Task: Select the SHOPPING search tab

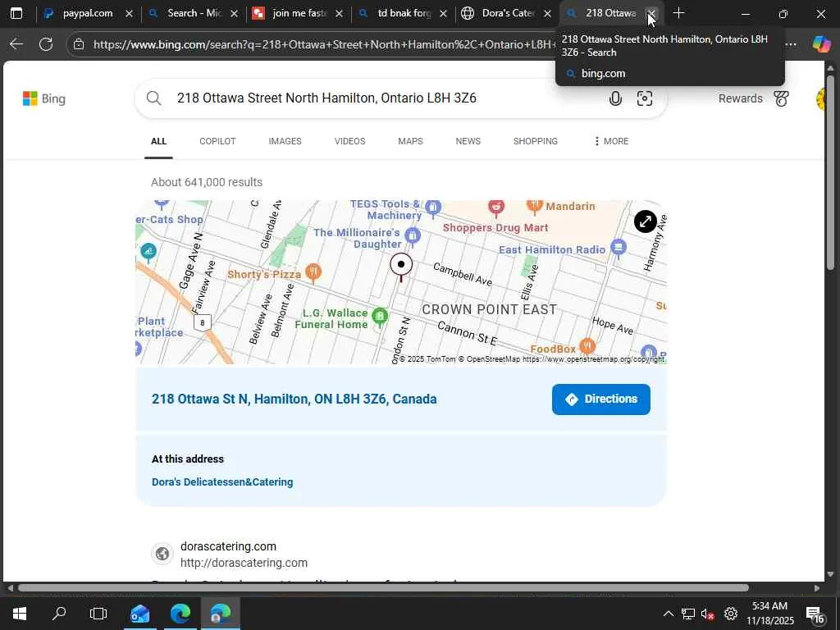Action: (535, 141)
